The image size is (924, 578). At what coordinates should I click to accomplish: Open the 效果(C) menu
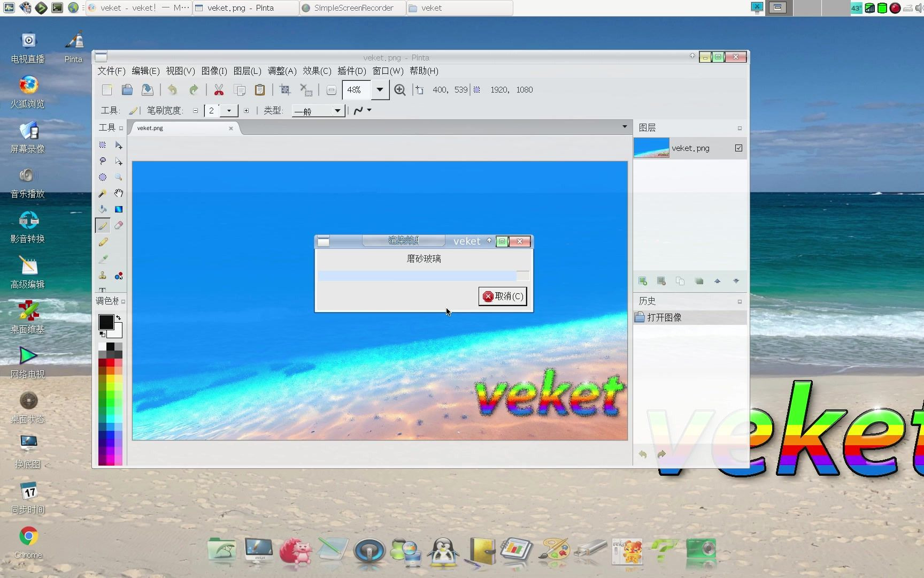pos(317,71)
